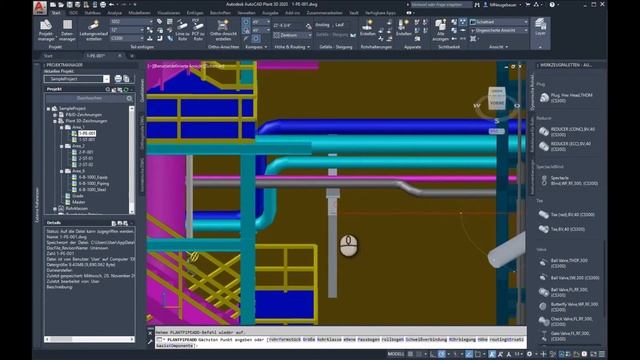Click the project tree vertical scrollbar

point(131,160)
